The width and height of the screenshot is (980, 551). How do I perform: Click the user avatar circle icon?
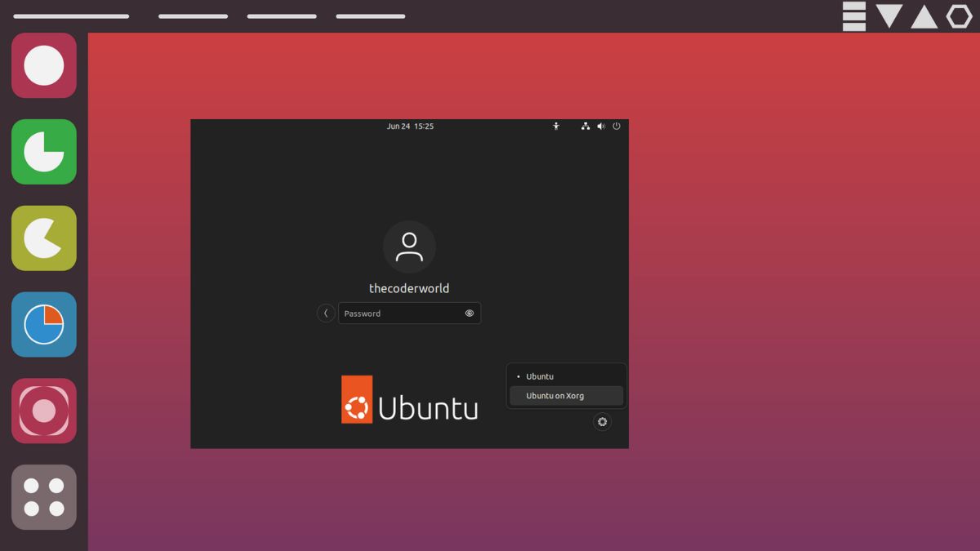tap(409, 246)
